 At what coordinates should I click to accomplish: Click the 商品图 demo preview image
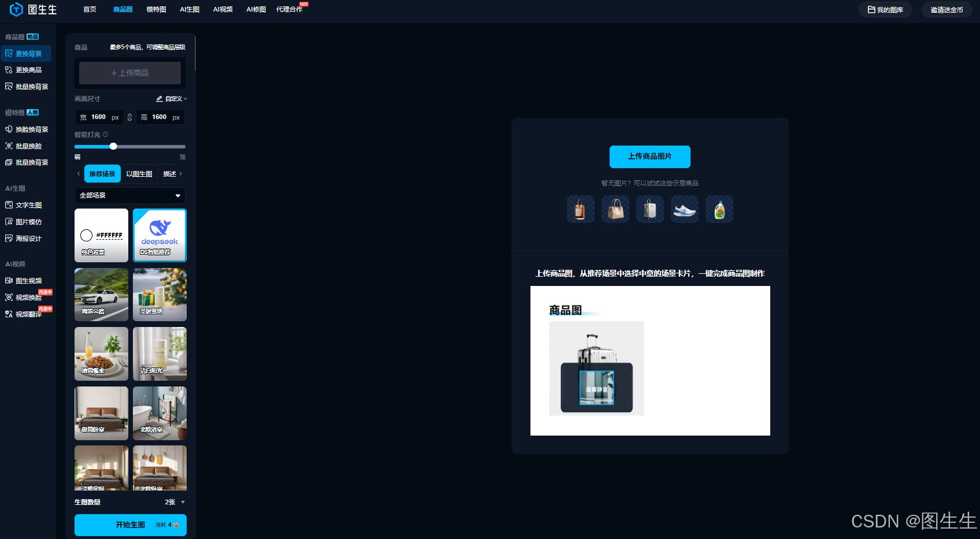(x=650, y=360)
